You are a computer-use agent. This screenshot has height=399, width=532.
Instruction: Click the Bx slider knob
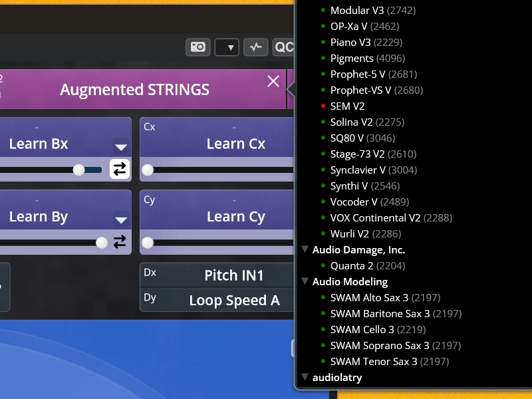(x=78, y=170)
